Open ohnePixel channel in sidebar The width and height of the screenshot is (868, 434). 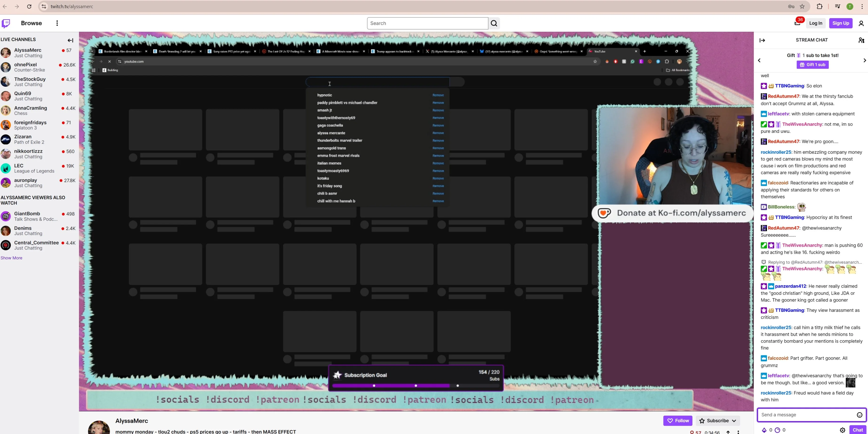point(39,67)
